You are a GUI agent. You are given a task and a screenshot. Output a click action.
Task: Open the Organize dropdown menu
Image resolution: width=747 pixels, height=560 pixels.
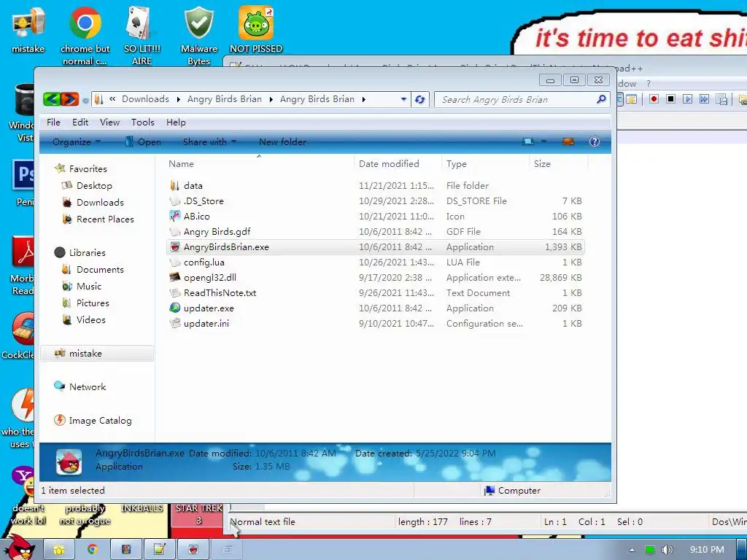click(76, 142)
